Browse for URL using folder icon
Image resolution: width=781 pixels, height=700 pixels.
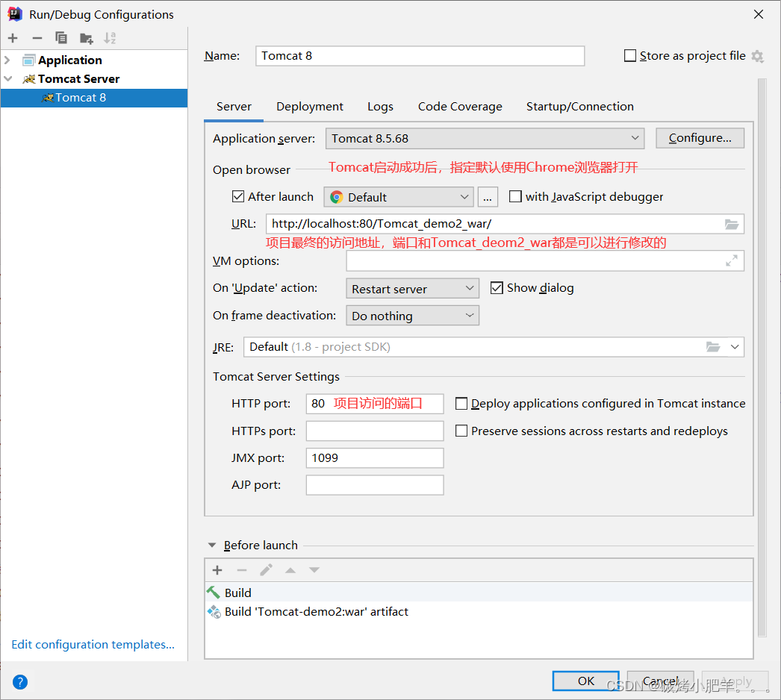coord(732,224)
